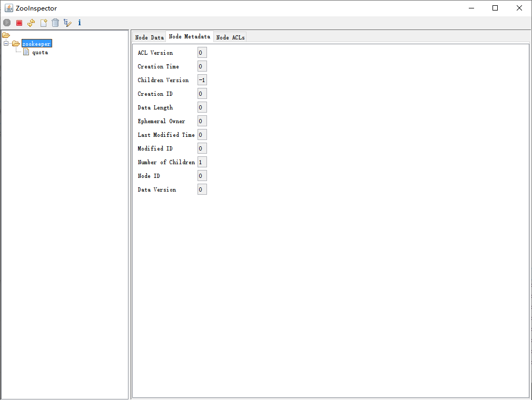The image size is (532, 400).
Task: Click the Last Modified Time label
Action: pyautogui.click(x=166, y=135)
